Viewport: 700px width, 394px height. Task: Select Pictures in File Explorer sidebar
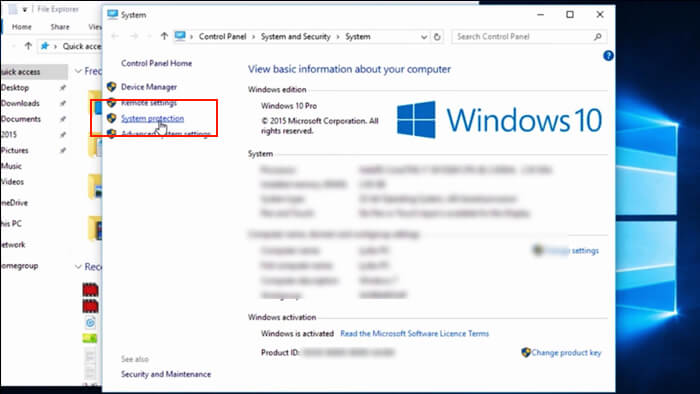[14, 150]
